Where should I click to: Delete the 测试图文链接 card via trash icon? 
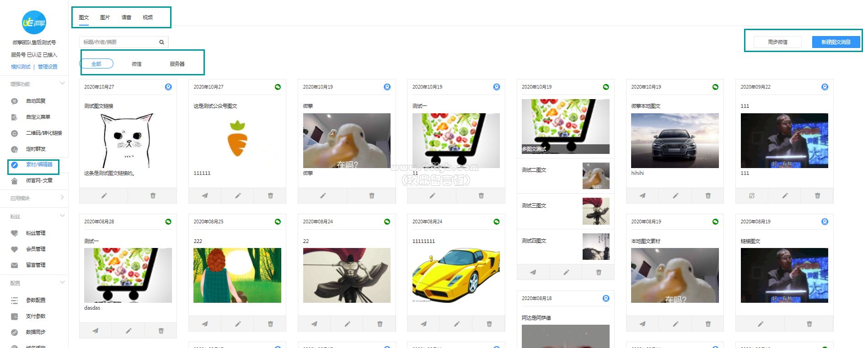(x=153, y=196)
